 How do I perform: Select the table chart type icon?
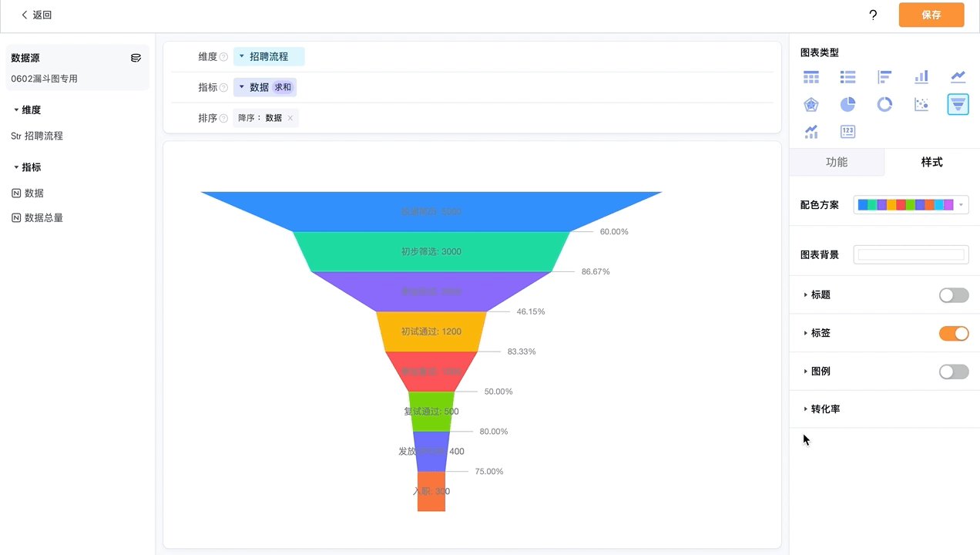(811, 77)
